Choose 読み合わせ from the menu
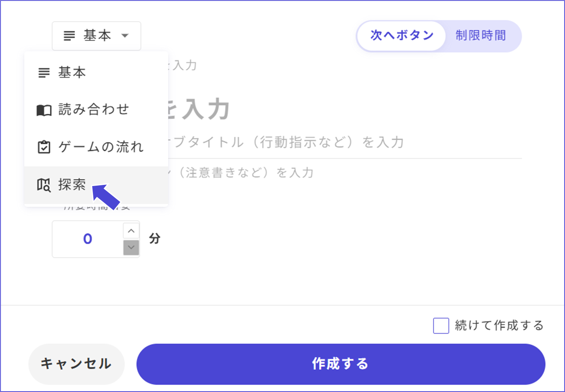The width and height of the screenshot is (565, 392). point(94,110)
